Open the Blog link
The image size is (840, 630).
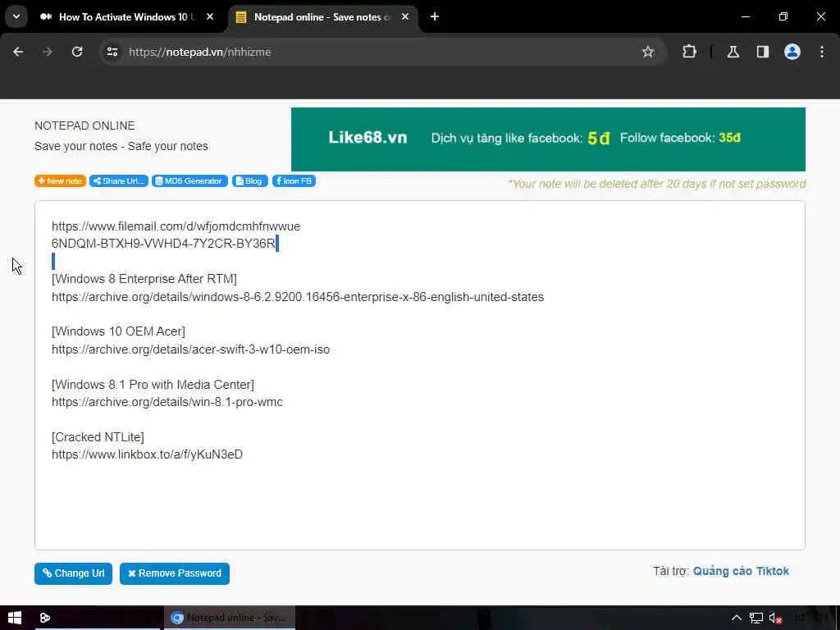pyautogui.click(x=249, y=181)
